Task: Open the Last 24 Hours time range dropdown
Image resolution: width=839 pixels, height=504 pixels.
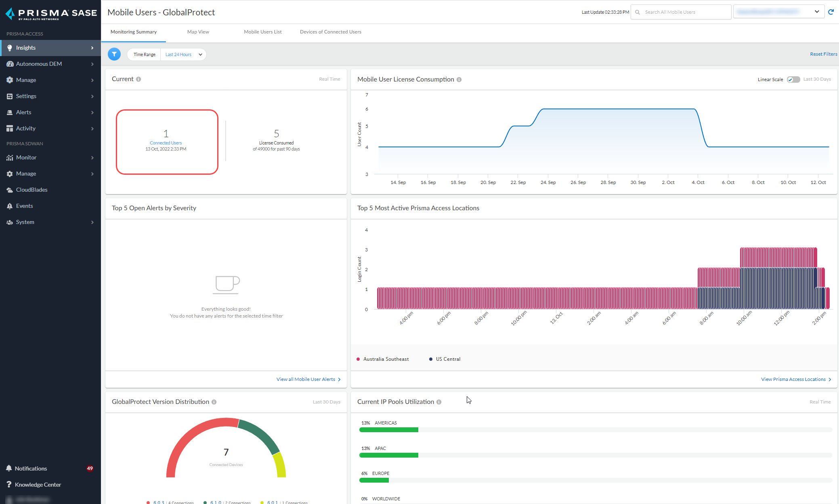Action: [x=183, y=54]
